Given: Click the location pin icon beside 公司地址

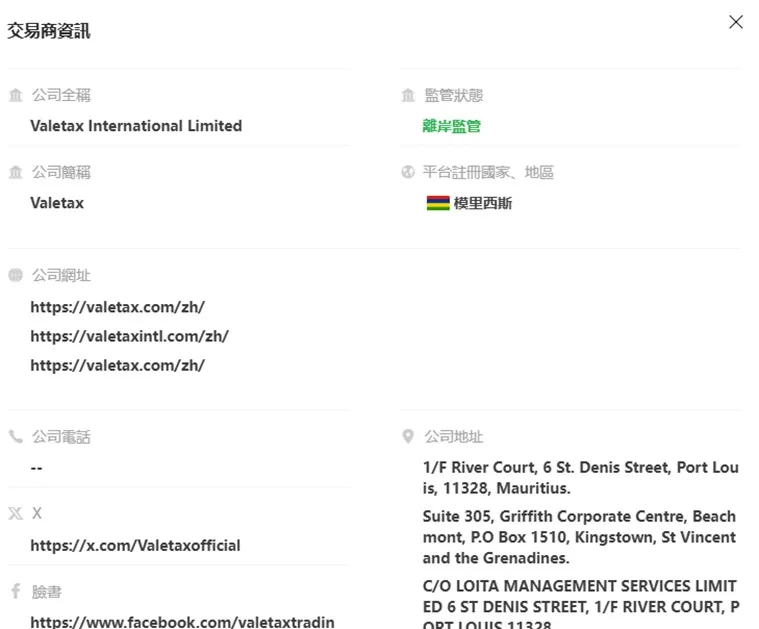Looking at the screenshot, I should [408, 436].
